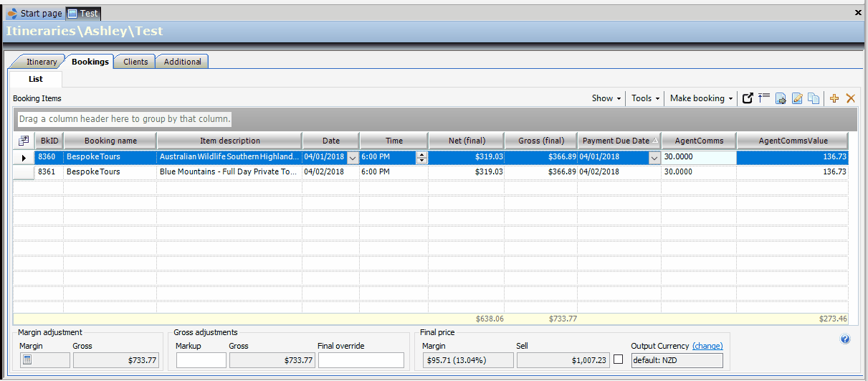The image size is (868, 381).
Task: Open the Show dropdown menu
Action: [x=606, y=98]
